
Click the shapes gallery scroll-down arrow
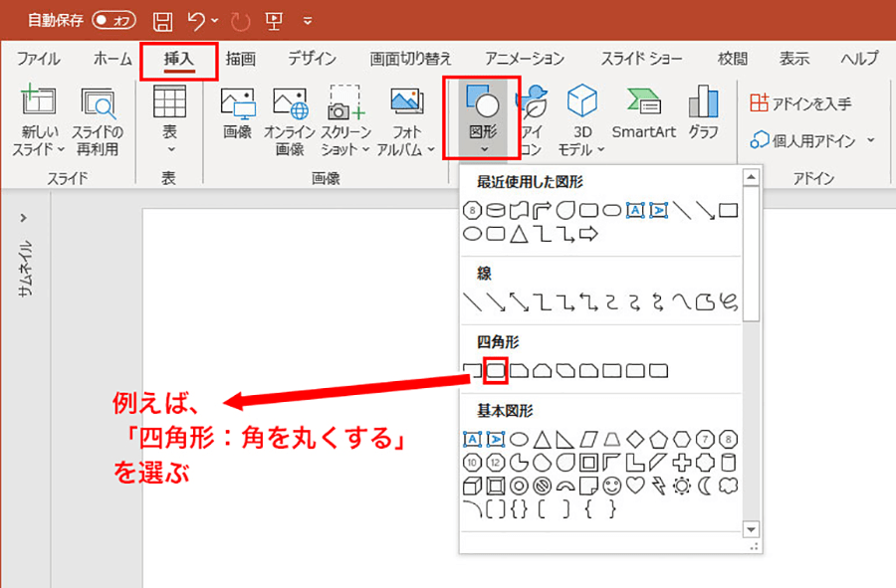tap(752, 530)
